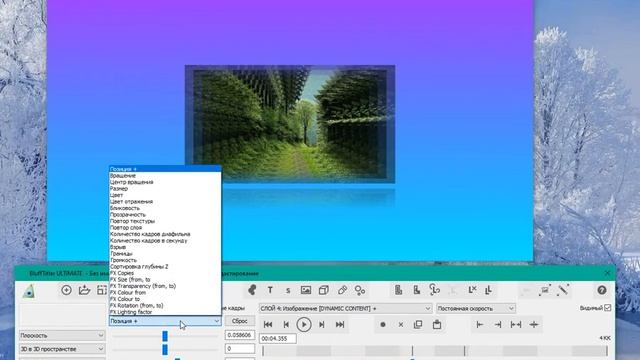Click the eraser-shaped layer icon
This screenshot has height=360, width=640.
click(x=342, y=290)
